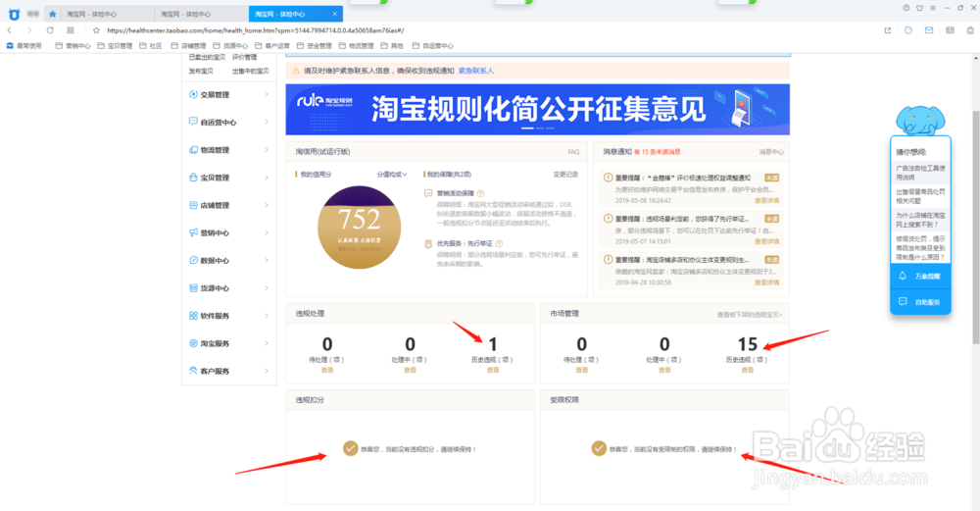Viewport: 980px width, 511px height.
Task: Open 宝贝管理 bookmark folder
Action: tap(115, 46)
